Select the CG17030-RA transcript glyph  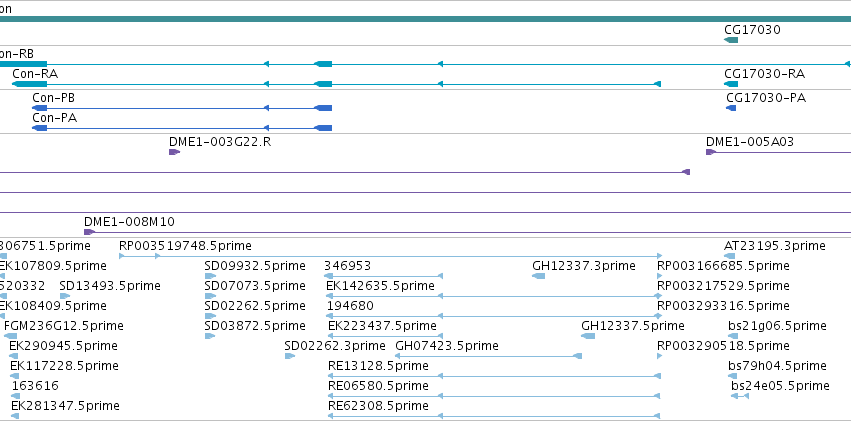[x=731, y=84]
